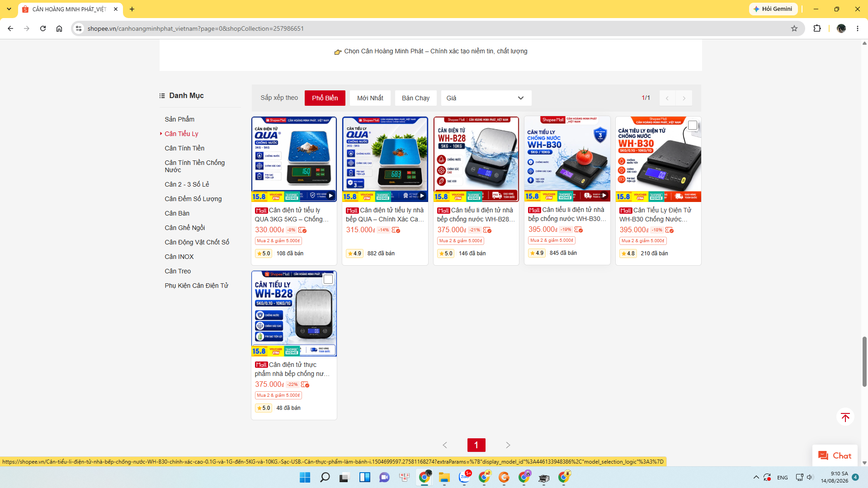Open the notification count badge

coord(855,477)
